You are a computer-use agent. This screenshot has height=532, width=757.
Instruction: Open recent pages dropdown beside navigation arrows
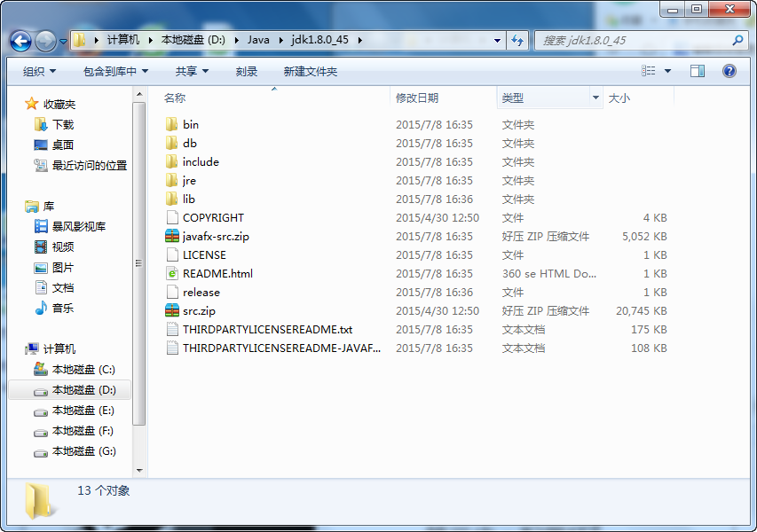coord(63,42)
